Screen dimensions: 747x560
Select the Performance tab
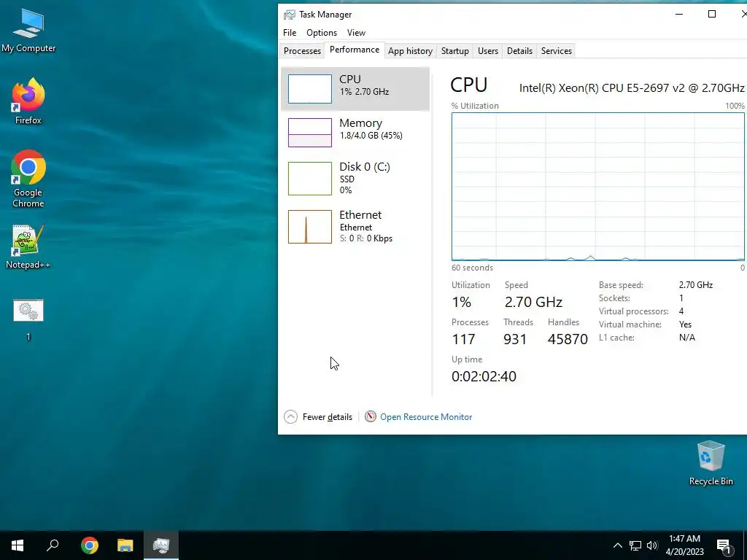355,50
